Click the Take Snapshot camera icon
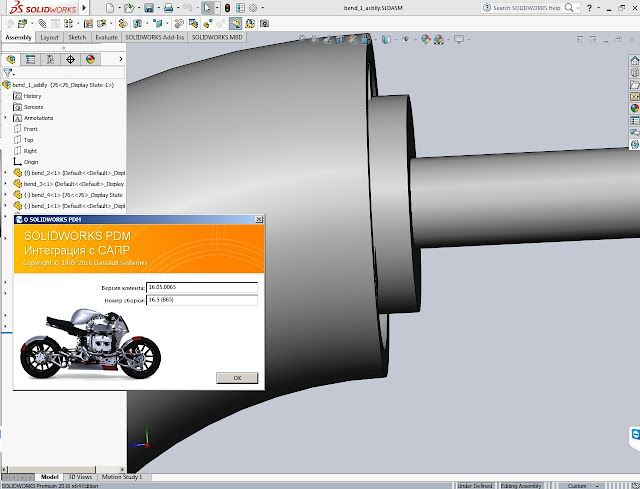 coord(264,24)
